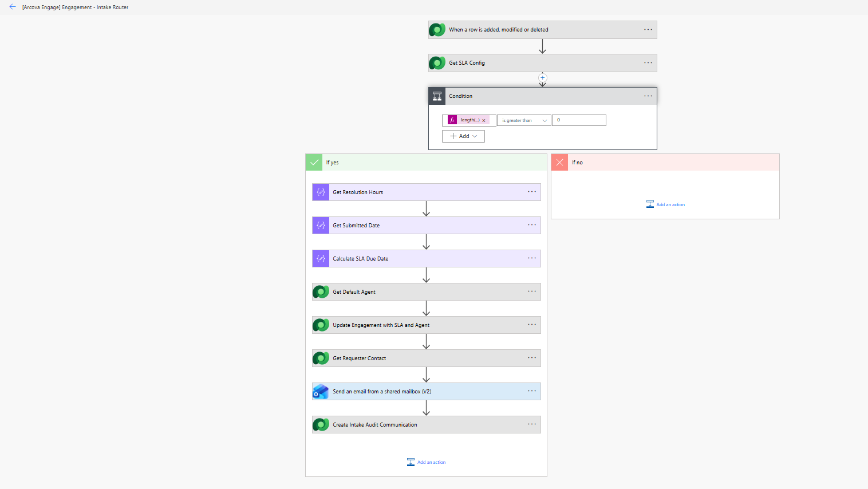Click the Get Resolution Hours compose icon
The width and height of the screenshot is (868, 489).
321,192
